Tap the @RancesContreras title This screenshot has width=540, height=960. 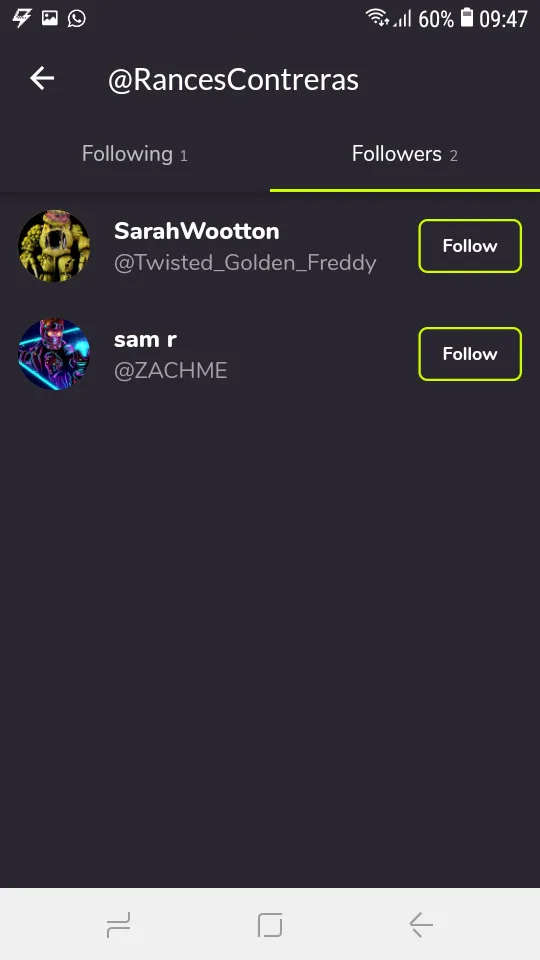coord(233,80)
